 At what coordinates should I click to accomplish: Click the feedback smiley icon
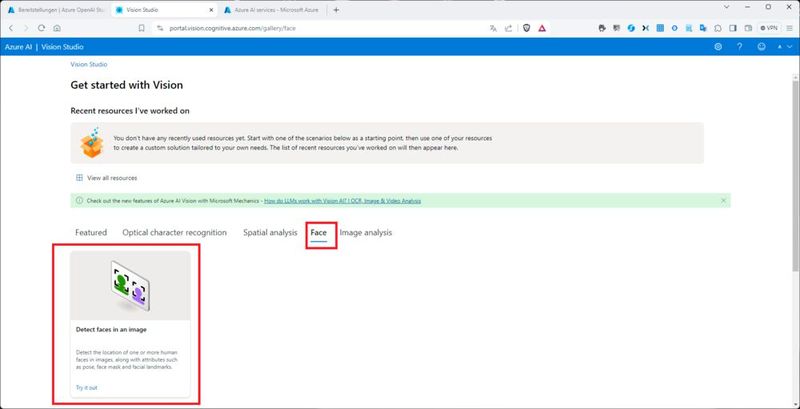coord(762,47)
